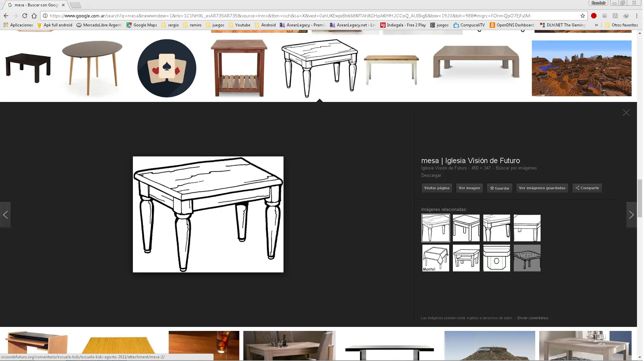Expand the ramiro bookmark folder
Viewport: 644px width, 361px height.
pos(192,25)
